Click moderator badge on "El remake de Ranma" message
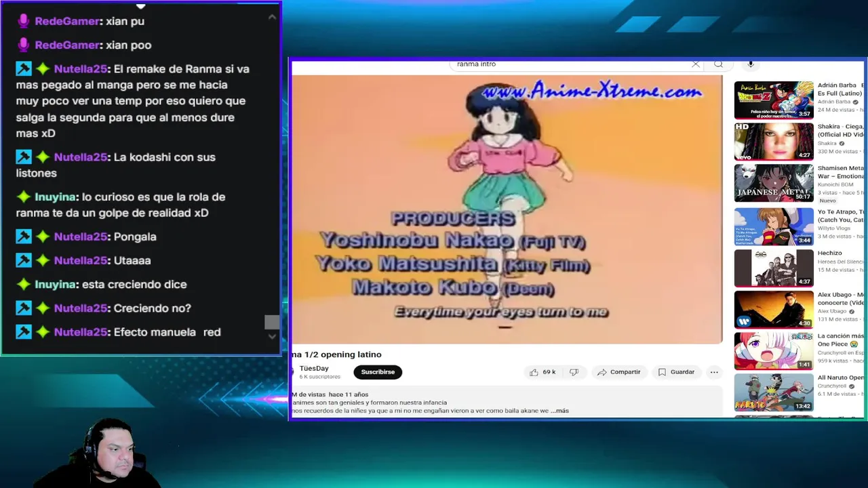The height and width of the screenshot is (488, 868). [24, 68]
